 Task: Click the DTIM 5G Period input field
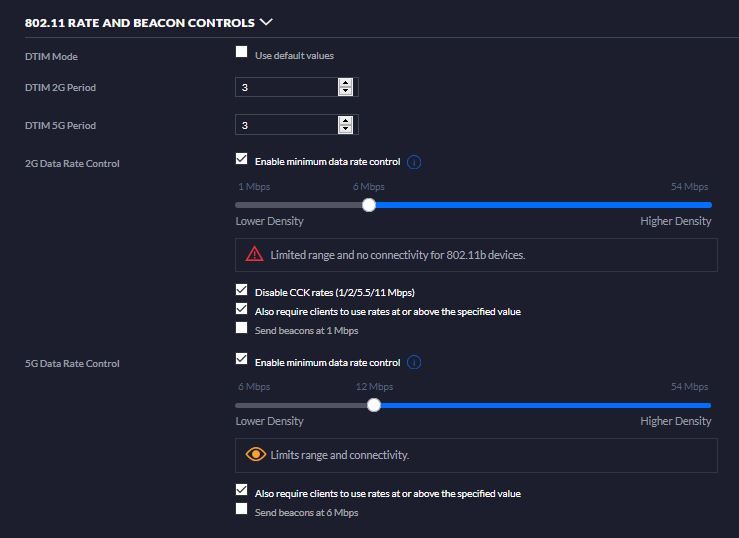pyautogui.click(x=285, y=125)
